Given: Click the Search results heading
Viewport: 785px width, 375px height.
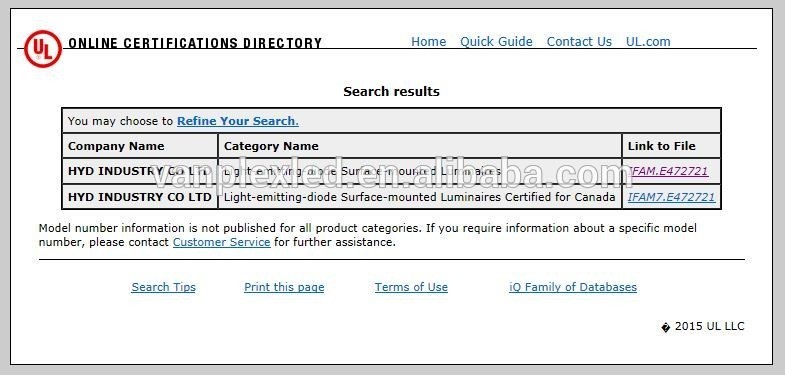Looking at the screenshot, I should 391,92.
